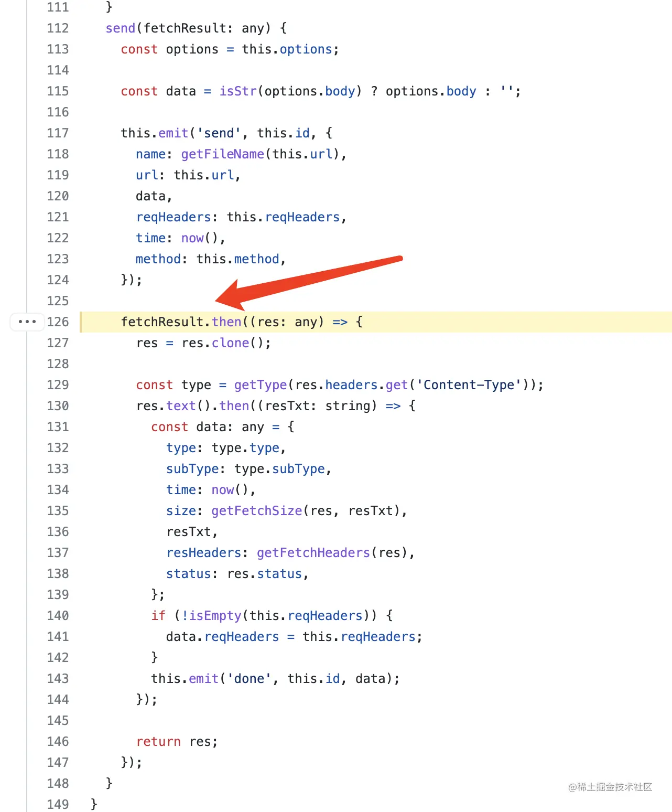This screenshot has width=672, height=812.
Task: Open the three-dots menu beside line 126
Action: point(27,322)
